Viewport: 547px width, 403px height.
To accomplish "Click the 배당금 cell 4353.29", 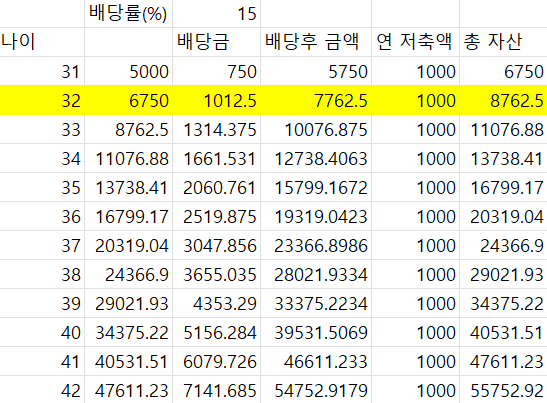I will click(x=216, y=303).
